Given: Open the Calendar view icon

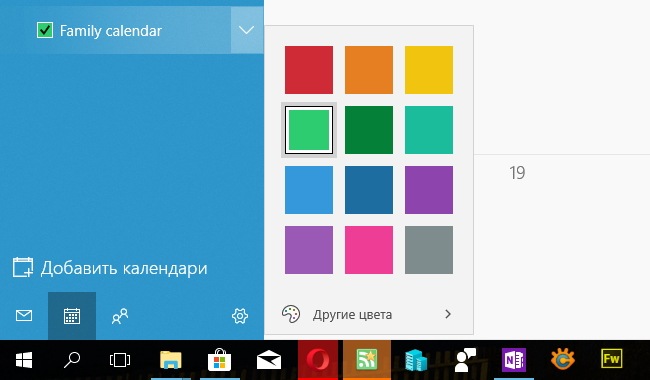Looking at the screenshot, I should click(x=72, y=316).
